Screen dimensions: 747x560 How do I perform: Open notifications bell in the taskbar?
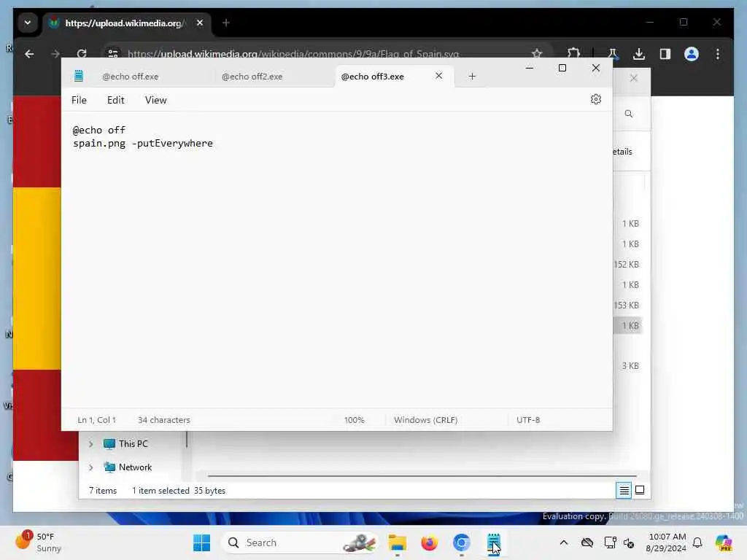pyautogui.click(x=697, y=542)
